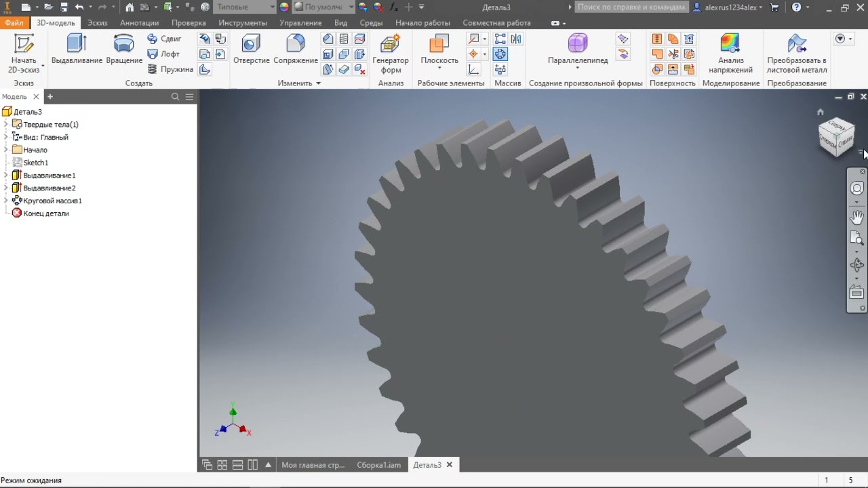This screenshot has width=868, height=488.
Task: Add a browser panel with plus button
Action: point(50,97)
